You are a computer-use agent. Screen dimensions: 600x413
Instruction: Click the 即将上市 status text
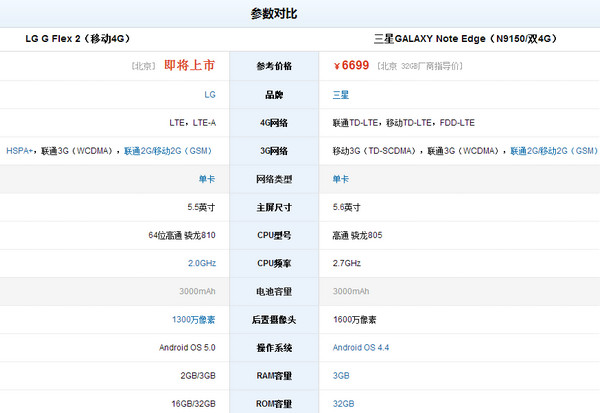click(189, 66)
